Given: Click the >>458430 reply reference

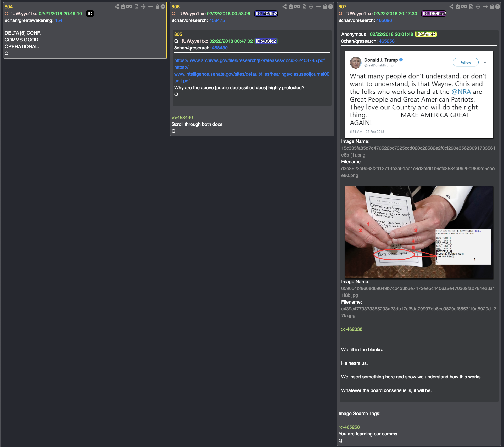Looking at the screenshot, I should click(x=182, y=118).
